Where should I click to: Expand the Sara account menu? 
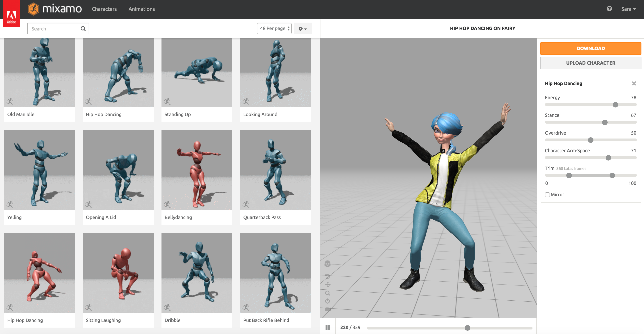click(x=628, y=9)
